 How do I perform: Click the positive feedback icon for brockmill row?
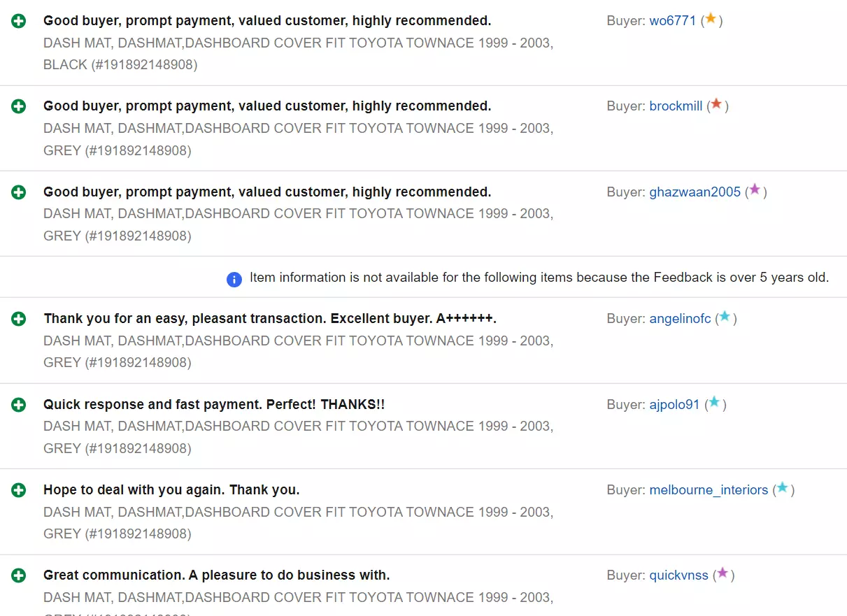(19, 106)
